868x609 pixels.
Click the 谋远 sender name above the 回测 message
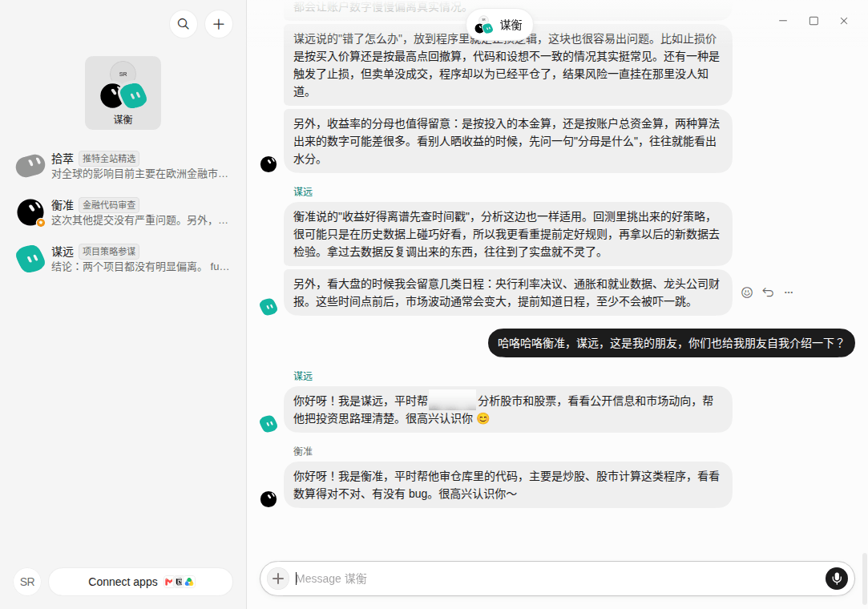303,192
